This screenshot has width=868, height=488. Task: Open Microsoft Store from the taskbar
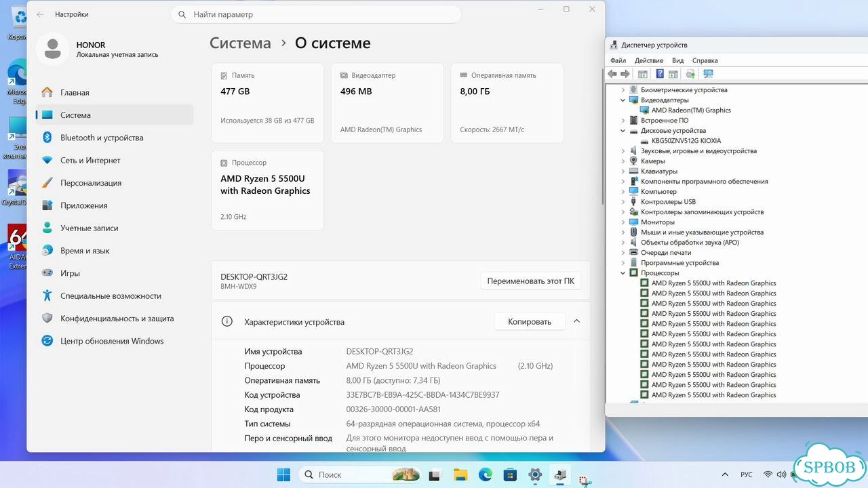[510, 474]
